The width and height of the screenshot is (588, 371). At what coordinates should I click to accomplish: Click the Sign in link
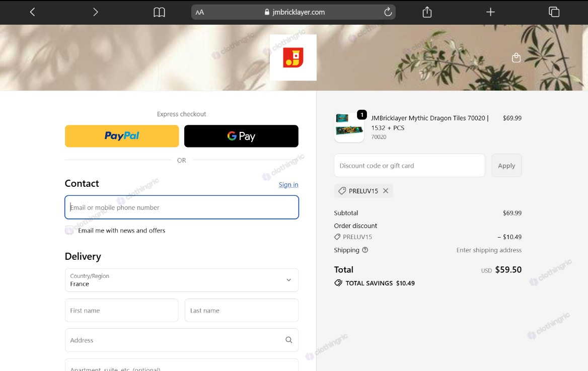click(x=288, y=185)
